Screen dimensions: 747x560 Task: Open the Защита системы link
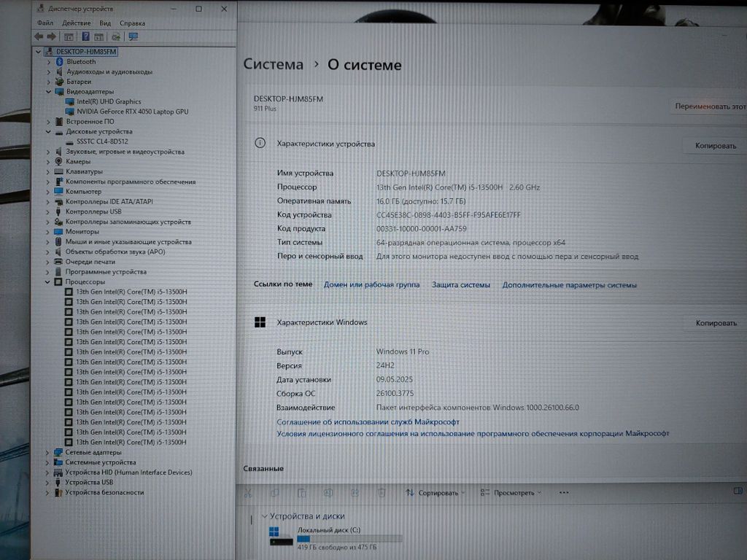[460, 285]
